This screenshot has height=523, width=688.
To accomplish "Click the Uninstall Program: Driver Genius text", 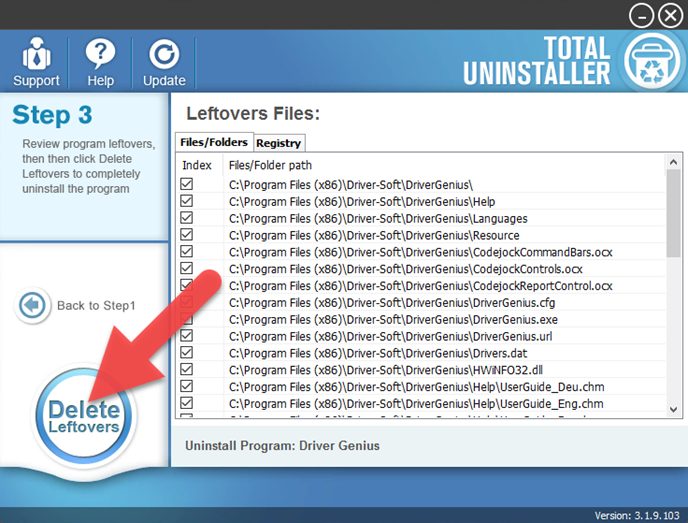I will tap(282, 446).
